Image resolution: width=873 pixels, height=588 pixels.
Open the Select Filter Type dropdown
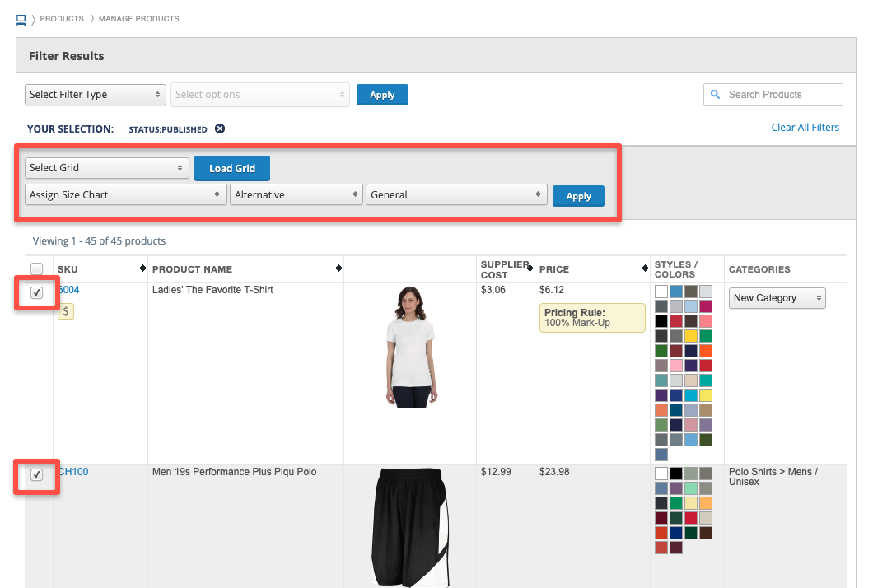point(96,95)
